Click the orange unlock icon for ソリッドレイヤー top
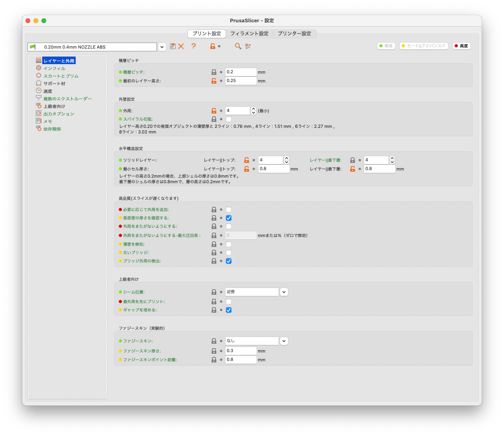 click(247, 160)
